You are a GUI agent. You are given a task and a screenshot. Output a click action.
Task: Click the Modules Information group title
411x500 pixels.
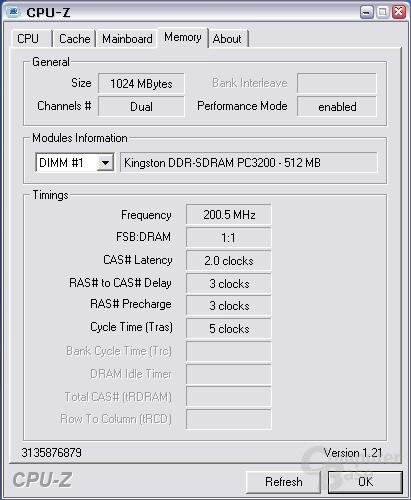click(80, 138)
